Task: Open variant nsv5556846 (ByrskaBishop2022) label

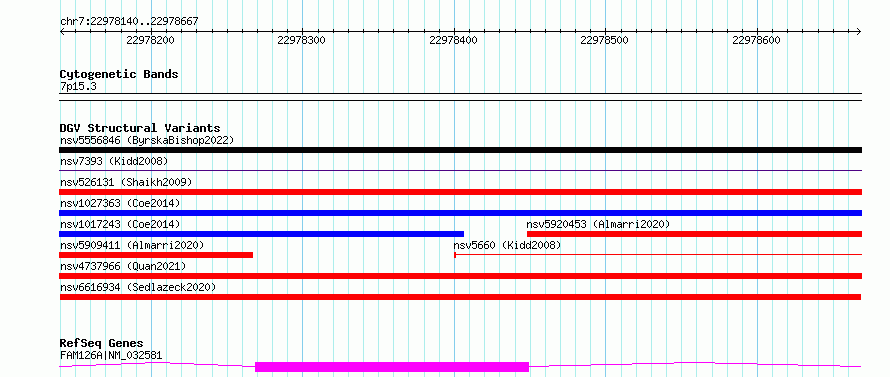Action: 146,140
